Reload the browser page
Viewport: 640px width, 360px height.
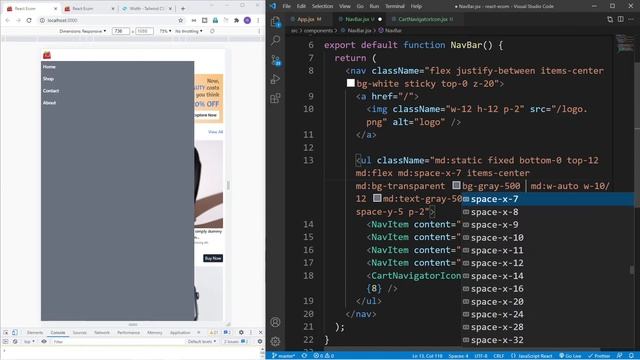pyautogui.click(x=29, y=20)
